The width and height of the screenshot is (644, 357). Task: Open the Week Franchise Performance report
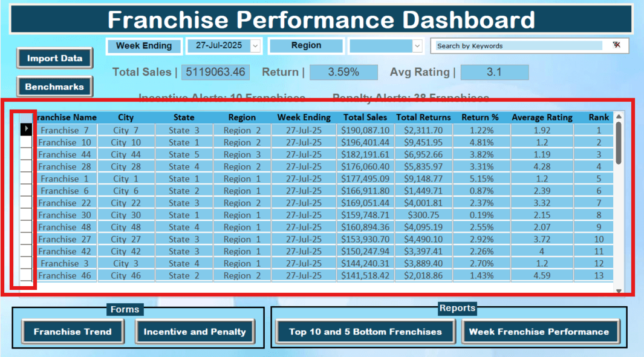(541, 332)
